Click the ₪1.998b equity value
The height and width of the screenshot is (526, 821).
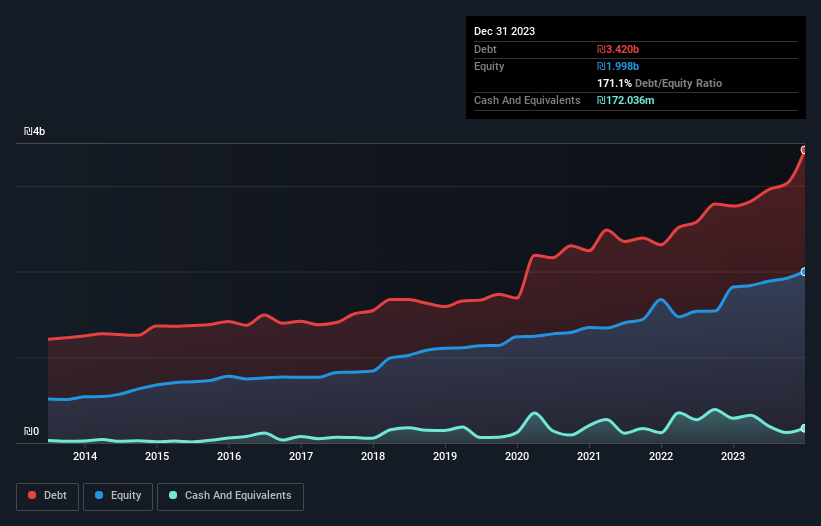tap(618, 66)
